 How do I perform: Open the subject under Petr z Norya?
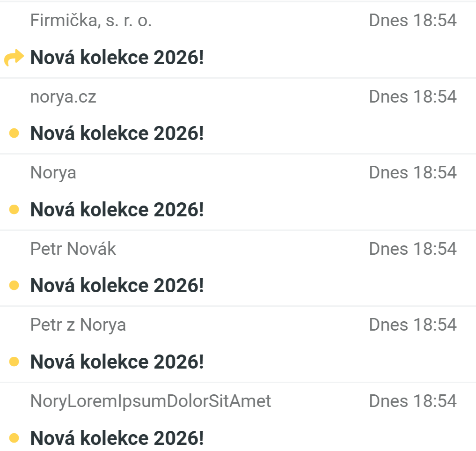117,362
